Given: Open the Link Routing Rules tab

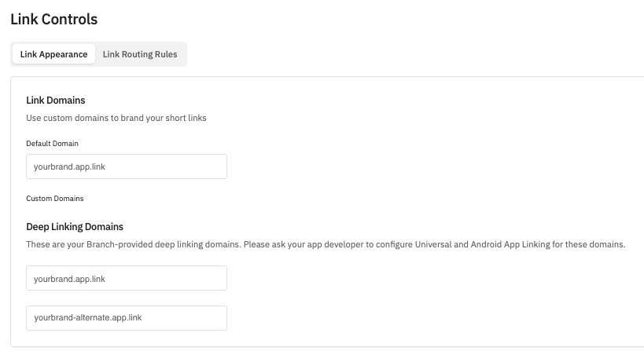Looking at the screenshot, I should point(140,54).
